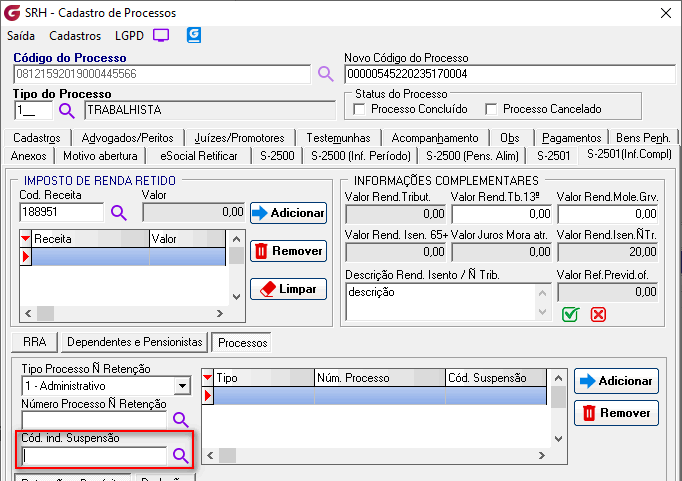Enable the Processo Concluído checkbox
This screenshot has height=481, width=682.
pos(361,109)
